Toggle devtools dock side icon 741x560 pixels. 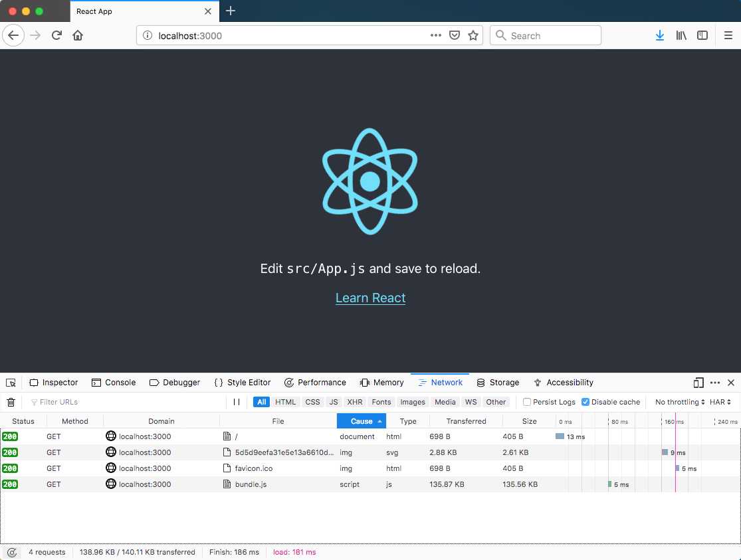[698, 383]
